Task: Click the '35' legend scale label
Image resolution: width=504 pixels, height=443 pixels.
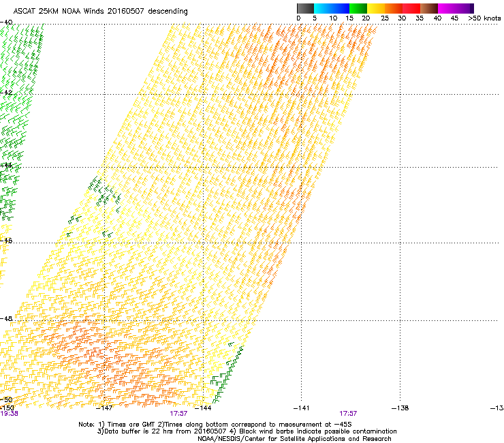Action: (420, 18)
